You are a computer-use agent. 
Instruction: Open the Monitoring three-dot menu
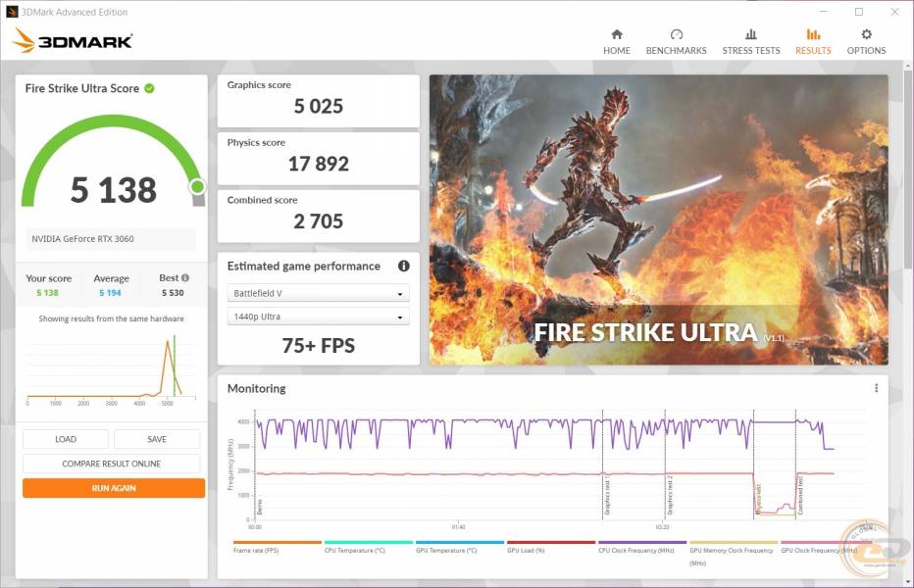tap(876, 388)
